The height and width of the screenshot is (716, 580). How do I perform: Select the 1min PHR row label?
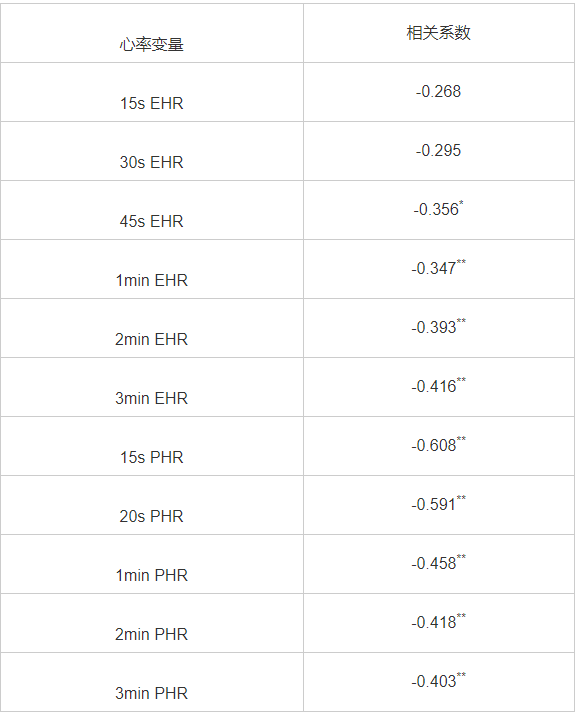pyautogui.click(x=152, y=575)
